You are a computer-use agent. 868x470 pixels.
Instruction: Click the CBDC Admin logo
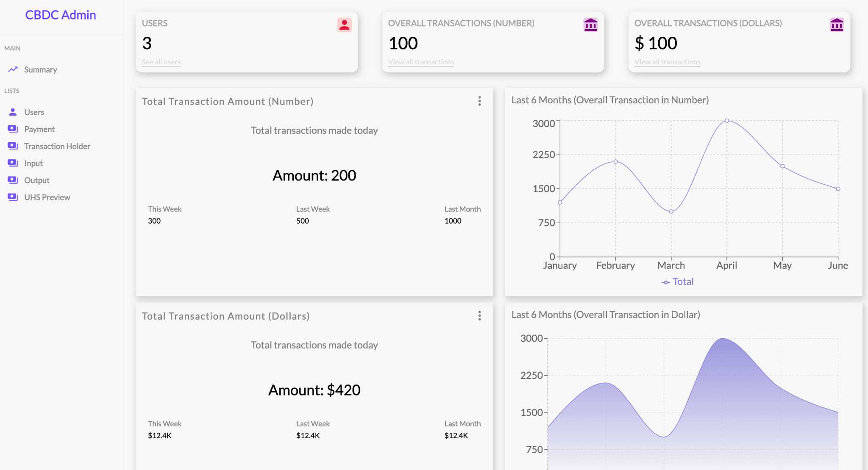click(61, 15)
